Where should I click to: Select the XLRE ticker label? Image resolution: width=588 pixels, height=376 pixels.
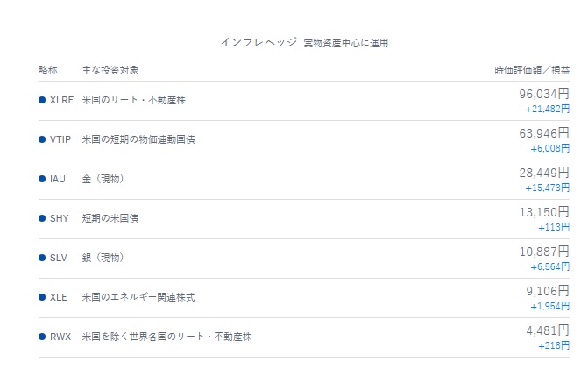(62, 100)
